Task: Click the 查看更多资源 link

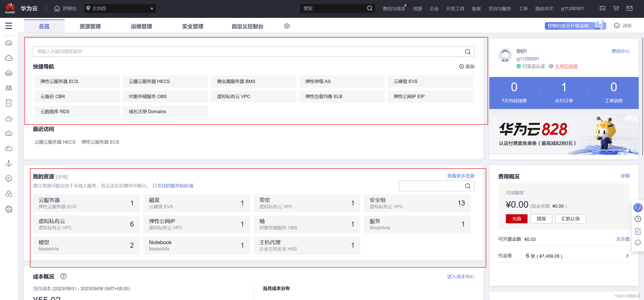Action: 461,176
